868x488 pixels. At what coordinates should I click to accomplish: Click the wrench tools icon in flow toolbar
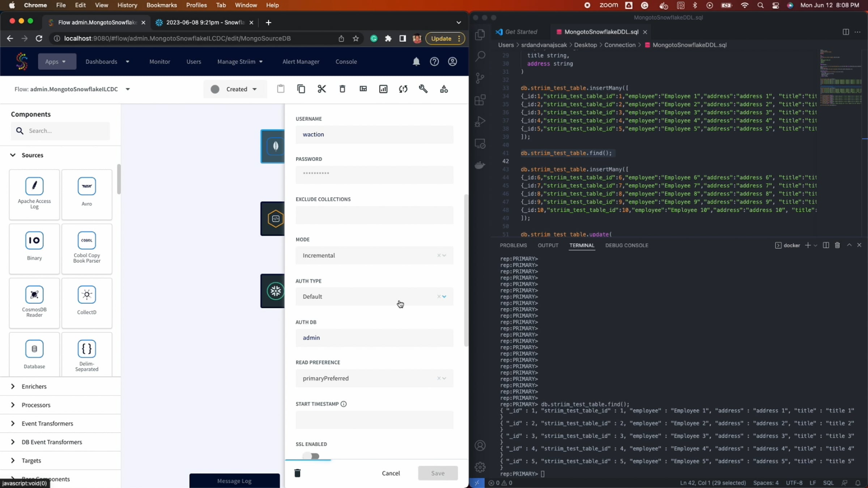click(423, 89)
